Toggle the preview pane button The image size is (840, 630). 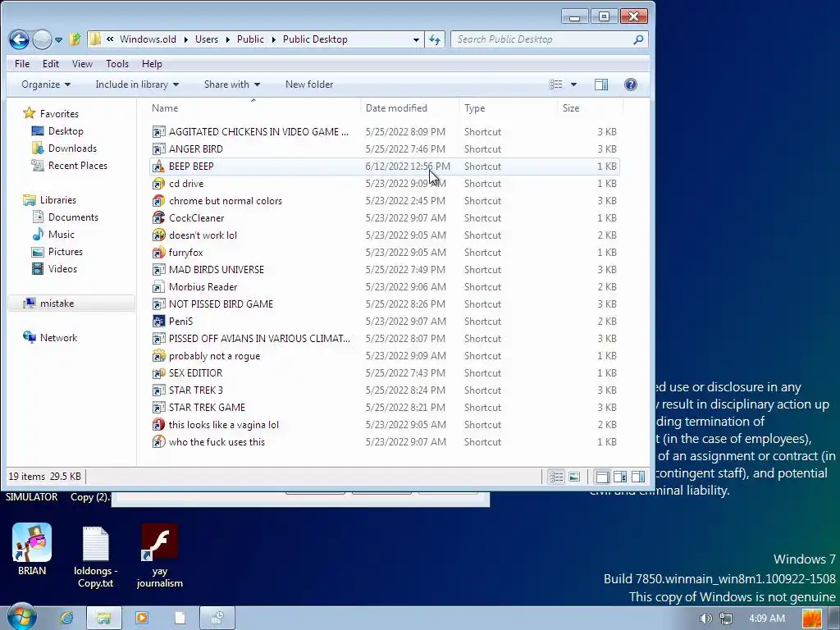click(x=601, y=84)
